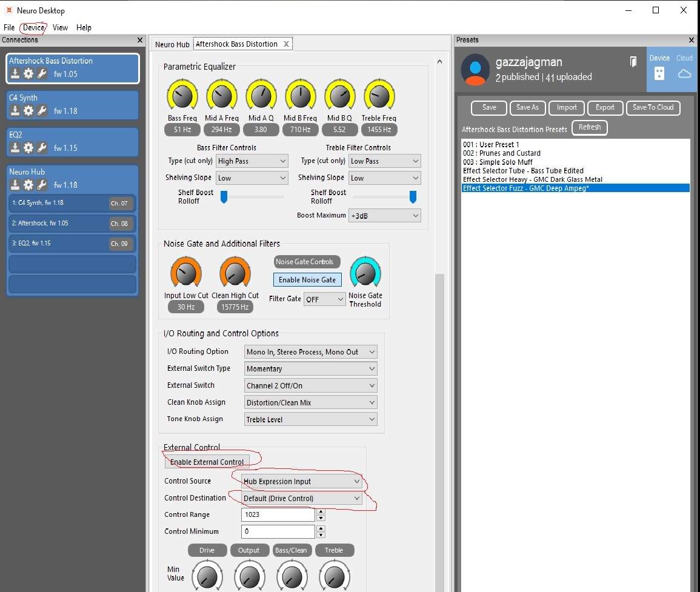Select the Prunes and Custard preset
Image resolution: width=700 pixels, height=592 pixels.
pyautogui.click(x=501, y=153)
